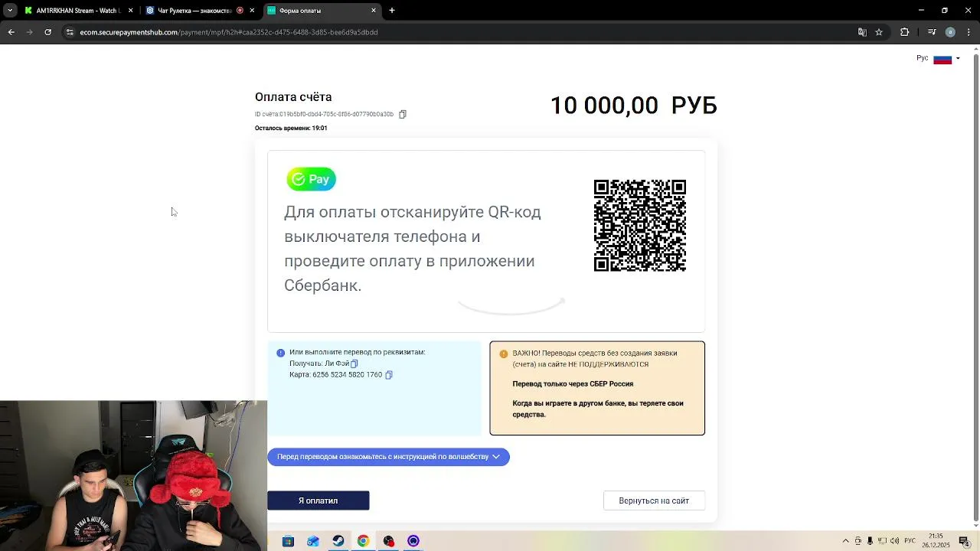Bookmark this page with star
This screenshot has height=551, width=980.
tap(879, 32)
